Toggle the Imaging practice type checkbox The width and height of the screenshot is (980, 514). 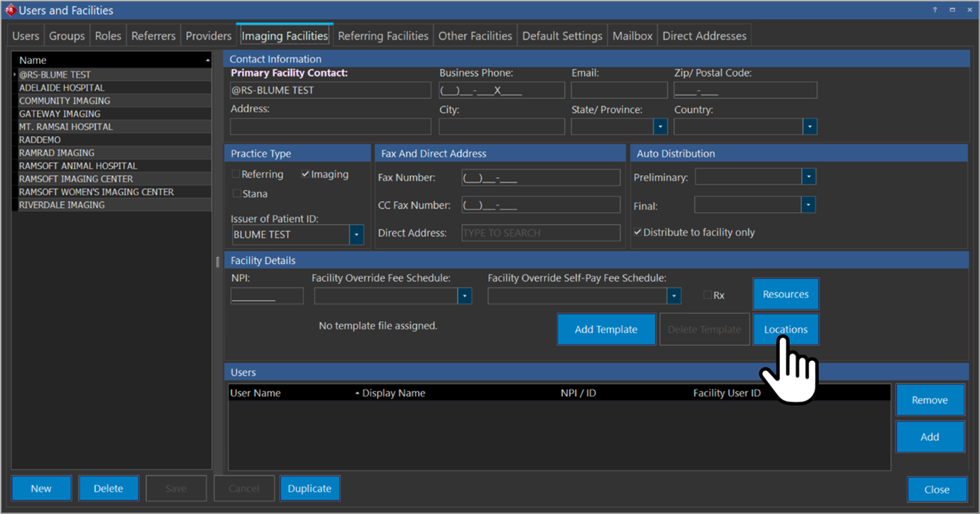(x=305, y=174)
